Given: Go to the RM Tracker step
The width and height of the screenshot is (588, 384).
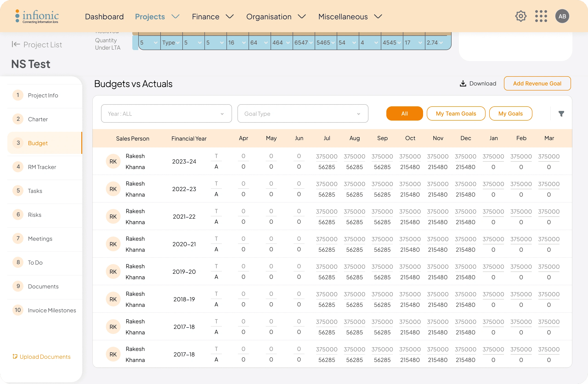Looking at the screenshot, I should point(42,167).
